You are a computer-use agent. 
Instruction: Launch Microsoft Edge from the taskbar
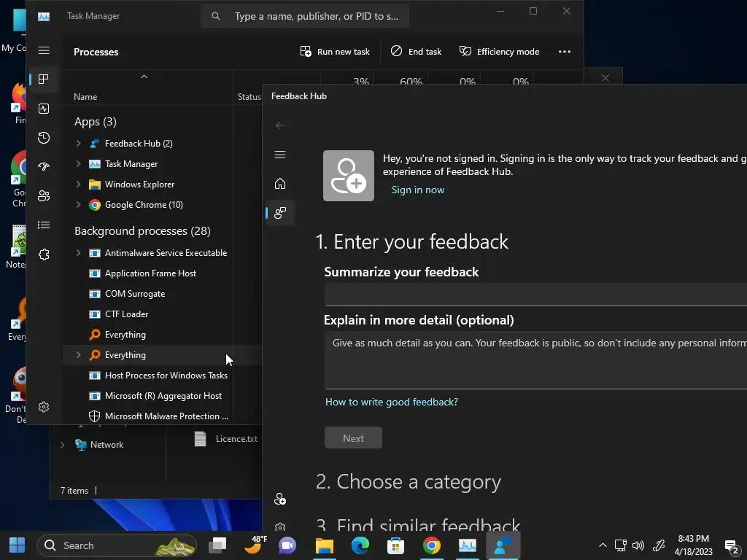click(360, 545)
